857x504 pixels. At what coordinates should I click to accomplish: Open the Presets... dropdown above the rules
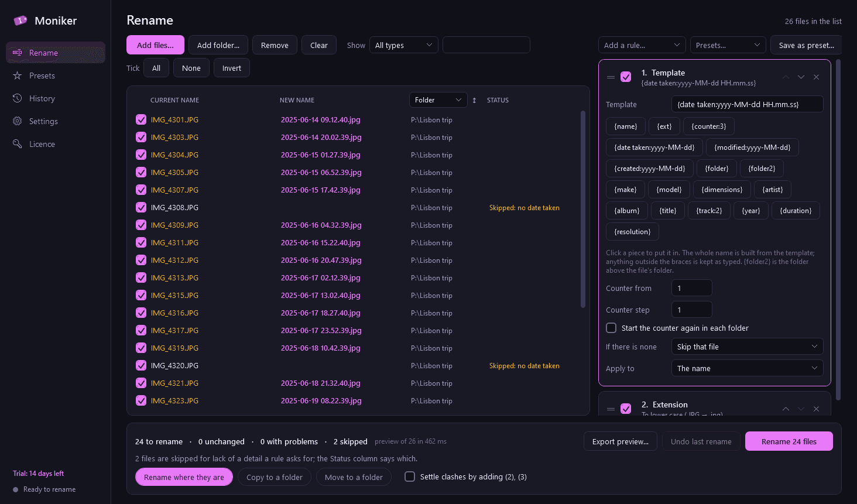click(728, 45)
